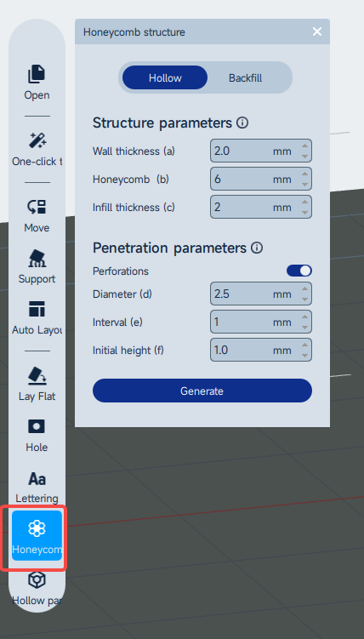364x639 pixels.
Task: Show Structure parameters info tooltip icon
Action: point(242,123)
